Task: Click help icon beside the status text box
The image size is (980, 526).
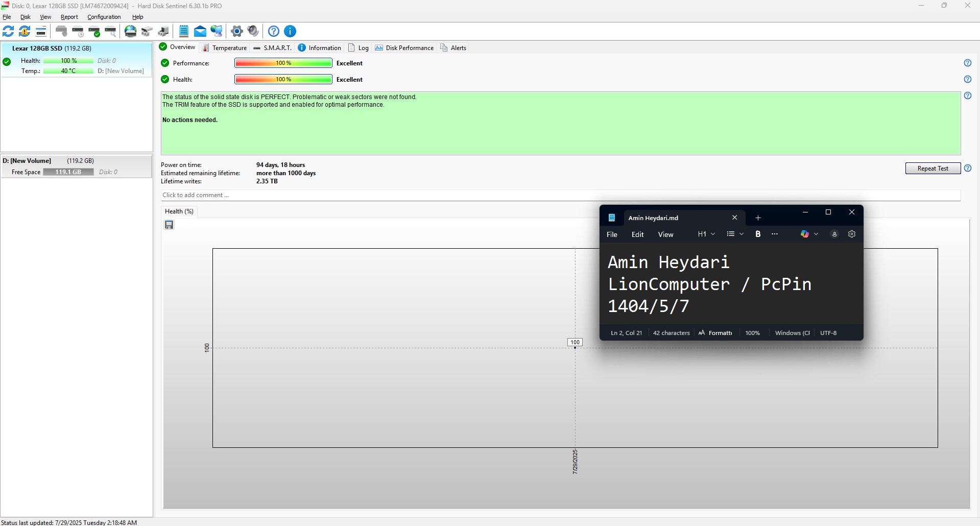Action: coord(967,95)
